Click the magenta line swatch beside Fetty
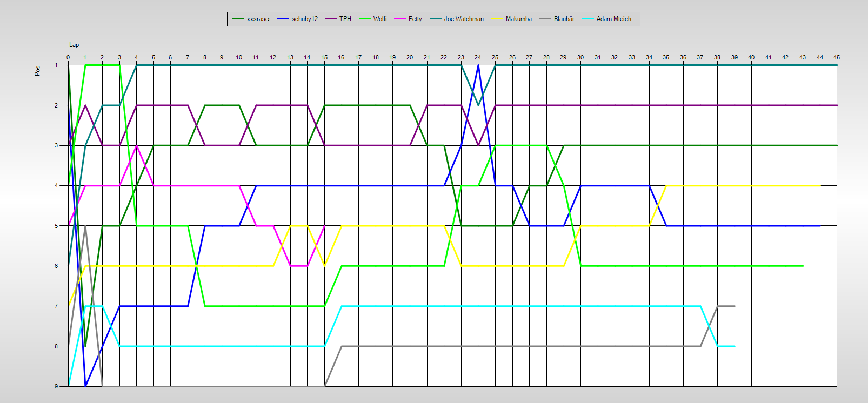 coord(401,19)
